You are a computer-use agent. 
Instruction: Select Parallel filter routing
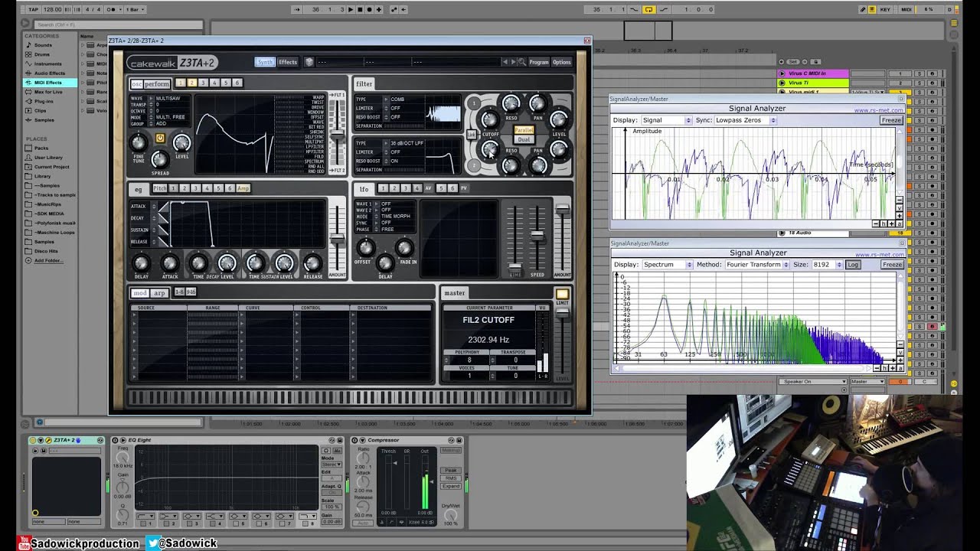coord(524,131)
